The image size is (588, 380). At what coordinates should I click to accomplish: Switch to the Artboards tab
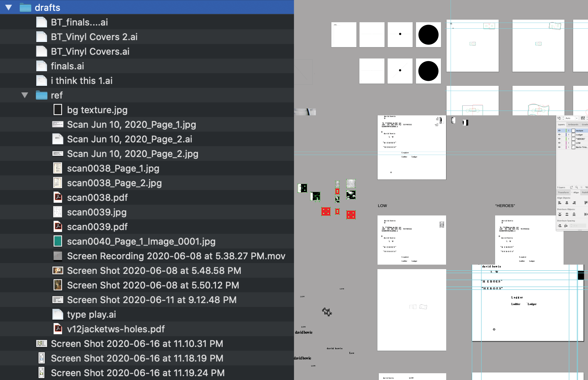pos(573,125)
